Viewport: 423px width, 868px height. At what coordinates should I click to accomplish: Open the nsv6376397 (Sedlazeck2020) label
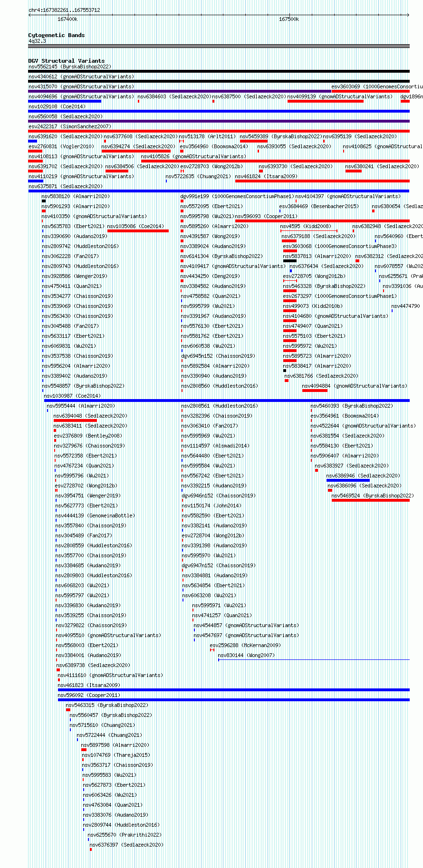click(126, 845)
